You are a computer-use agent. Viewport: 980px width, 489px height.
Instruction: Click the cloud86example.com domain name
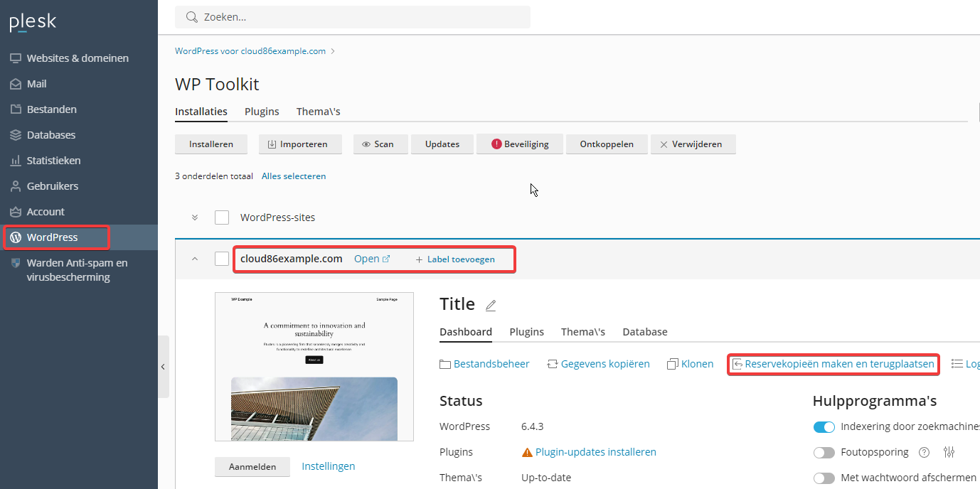292,259
